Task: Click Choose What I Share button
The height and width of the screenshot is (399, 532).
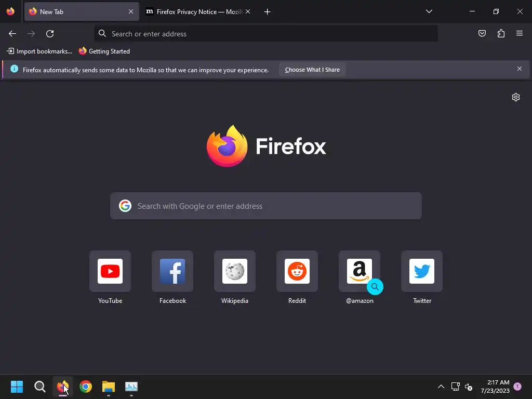Action: point(312,70)
